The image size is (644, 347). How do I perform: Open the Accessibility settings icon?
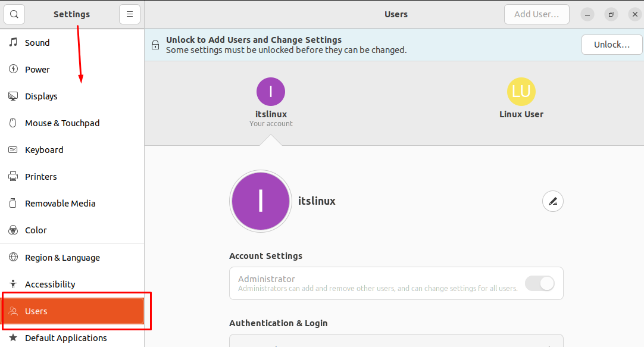pyautogui.click(x=12, y=284)
